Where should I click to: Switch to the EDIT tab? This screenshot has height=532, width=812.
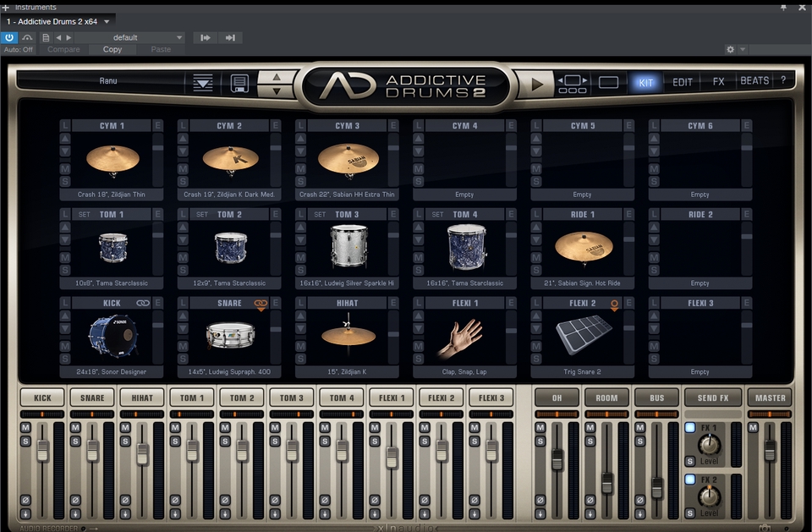click(682, 82)
